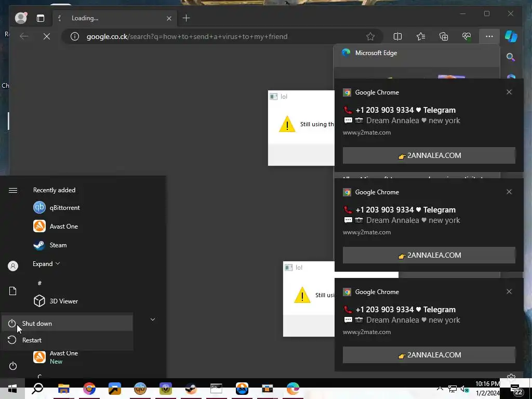Expand the folder chevron in app list
This screenshot has width=532, height=399.
(153, 320)
